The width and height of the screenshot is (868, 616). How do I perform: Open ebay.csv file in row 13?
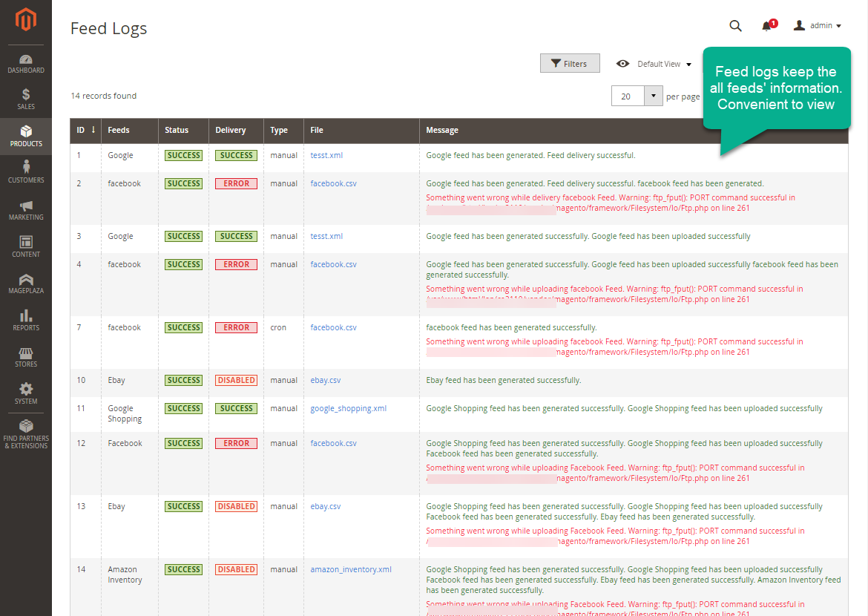point(326,506)
